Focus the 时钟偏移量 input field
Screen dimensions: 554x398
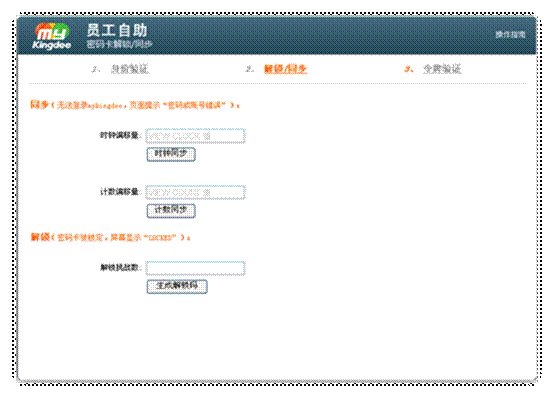coord(195,136)
